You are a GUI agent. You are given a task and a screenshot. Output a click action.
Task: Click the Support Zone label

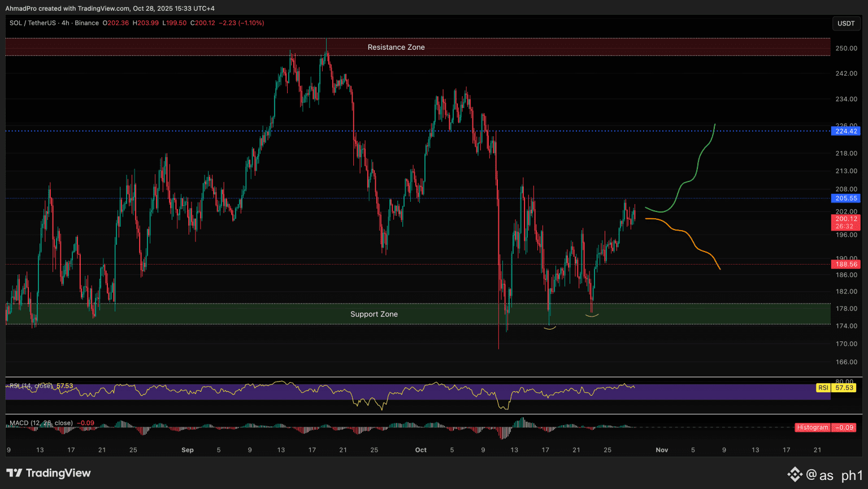click(x=374, y=314)
